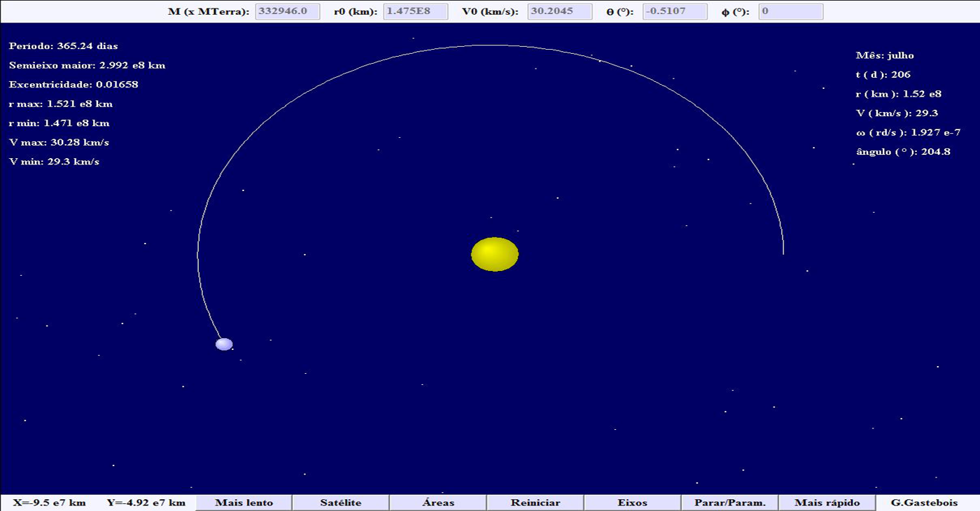The height and width of the screenshot is (511, 980).
Task: Pause the simulation with Parar/Param.
Action: point(729,503)
